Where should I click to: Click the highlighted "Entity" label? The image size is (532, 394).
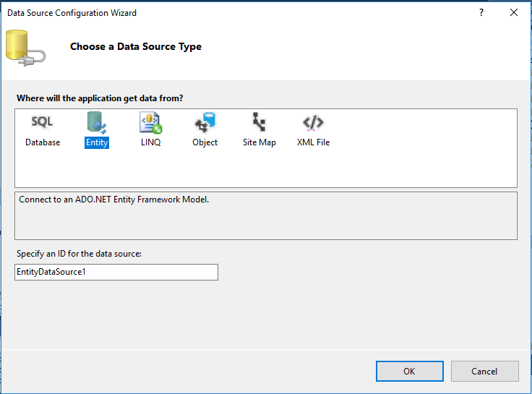[x=96, y=142]
